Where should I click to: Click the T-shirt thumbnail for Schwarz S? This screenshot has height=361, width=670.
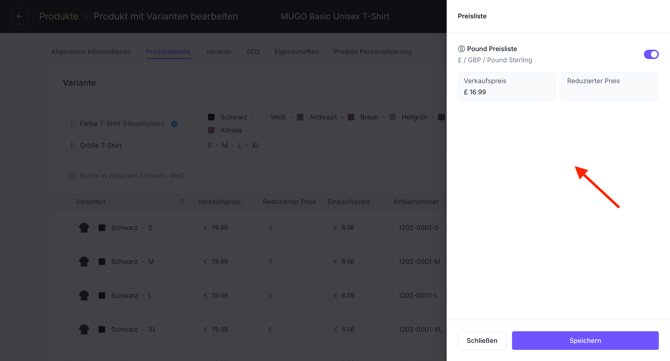coord(84,228)
